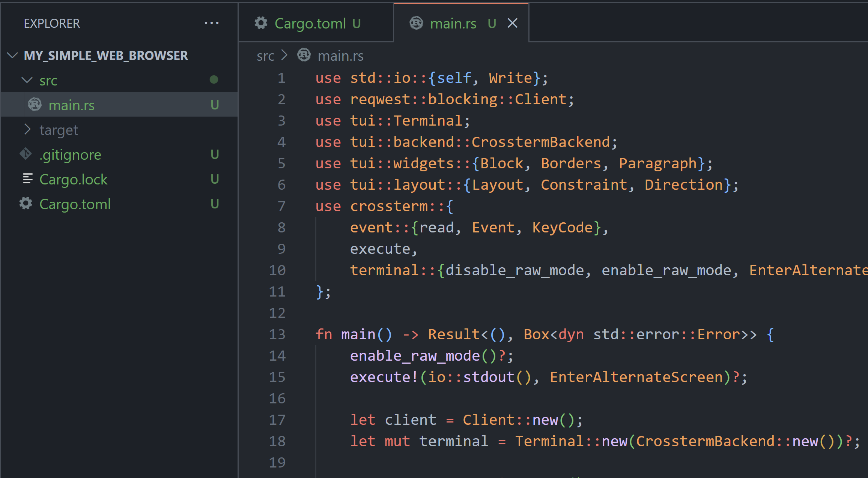
Task: Click 'Paragraph' on line 5
Action: click(x=658, y=163)
